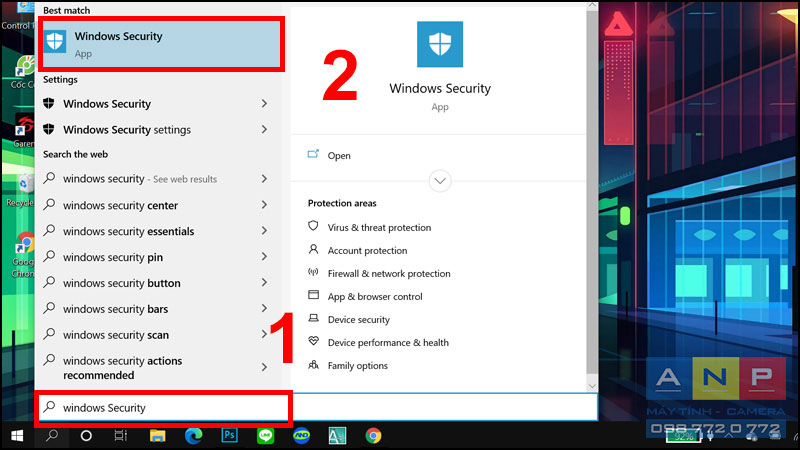
Task: Click the battery 92% indicator in system tray
Action: pyautogui.click(x=684, y=436)
